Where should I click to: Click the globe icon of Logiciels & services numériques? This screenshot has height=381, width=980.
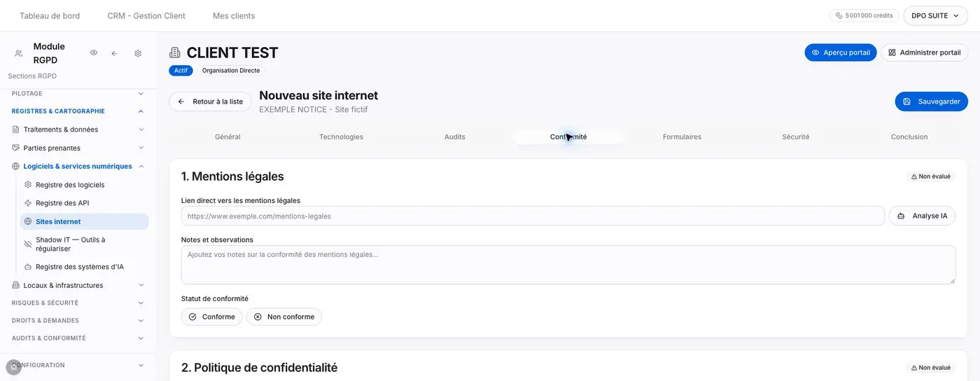click(16, 167)
